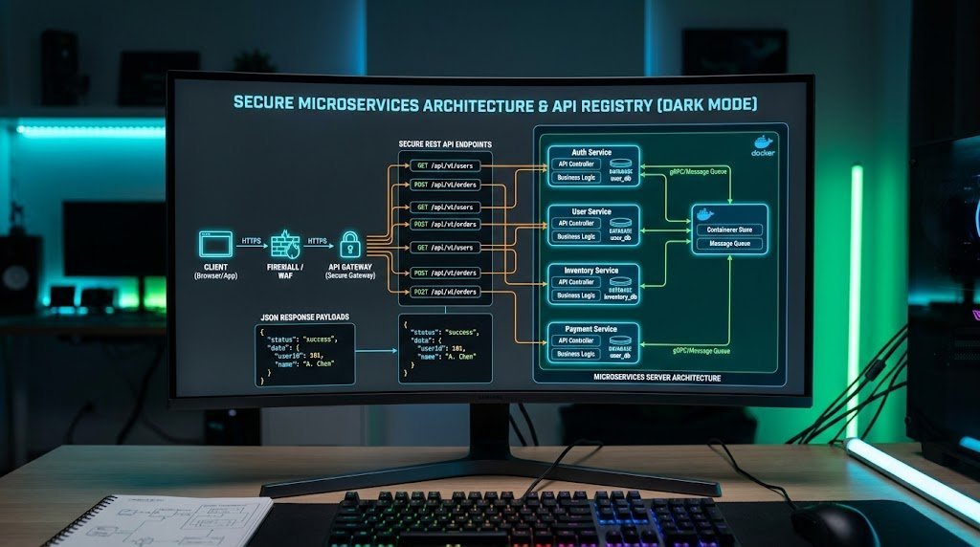Click the Secure REST API Endpoints heading
The image size is (980, 547).
tap(445, 144)
